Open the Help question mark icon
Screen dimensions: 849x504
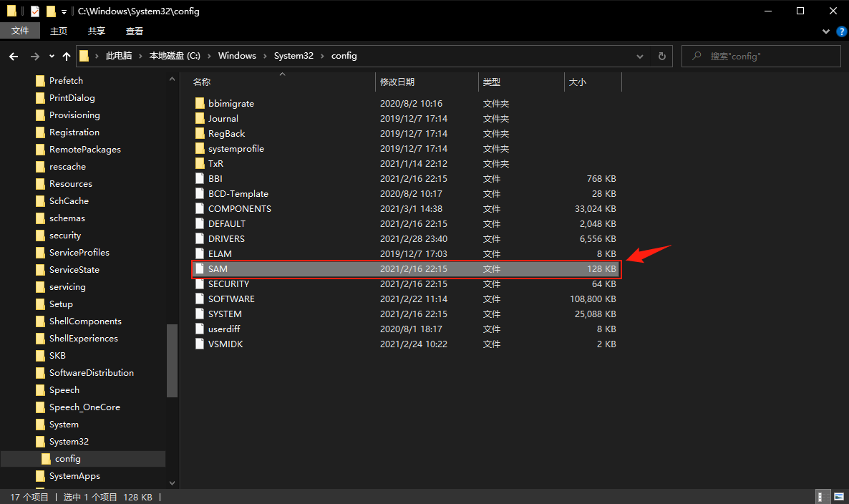tap(841, 31)
